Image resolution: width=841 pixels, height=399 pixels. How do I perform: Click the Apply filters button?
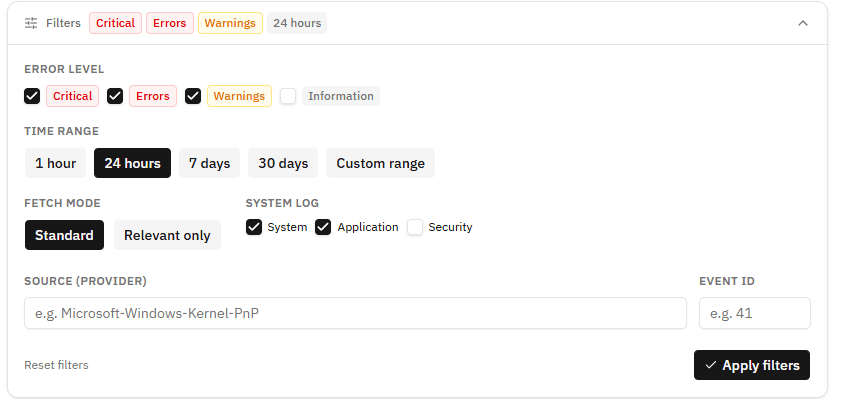point(752,365)
